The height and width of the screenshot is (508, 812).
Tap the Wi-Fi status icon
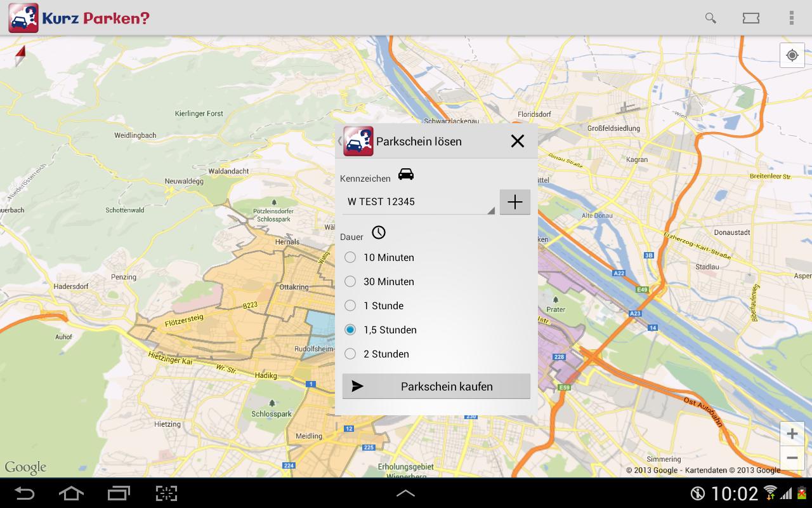(x=770, y=493)
